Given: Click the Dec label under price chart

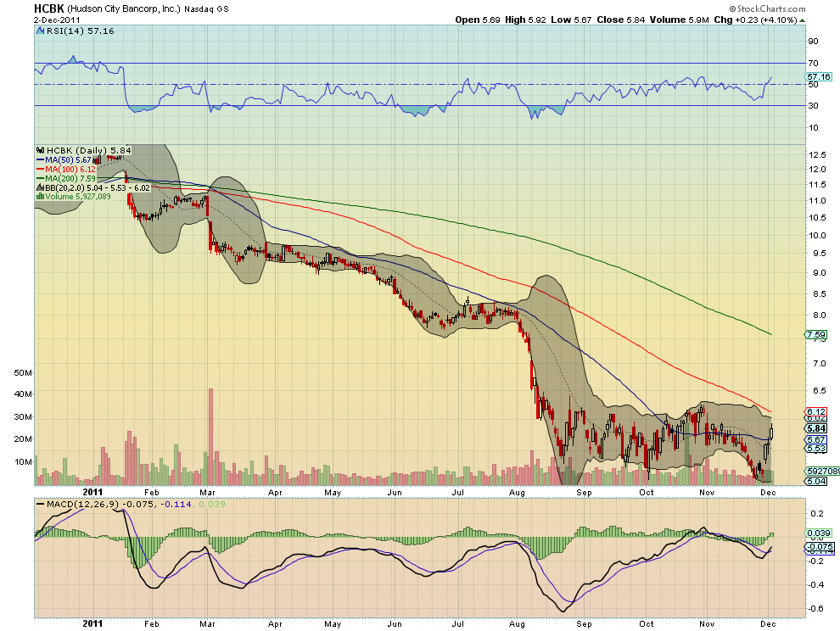Looking at the screenshot, I should click(768, 492).
